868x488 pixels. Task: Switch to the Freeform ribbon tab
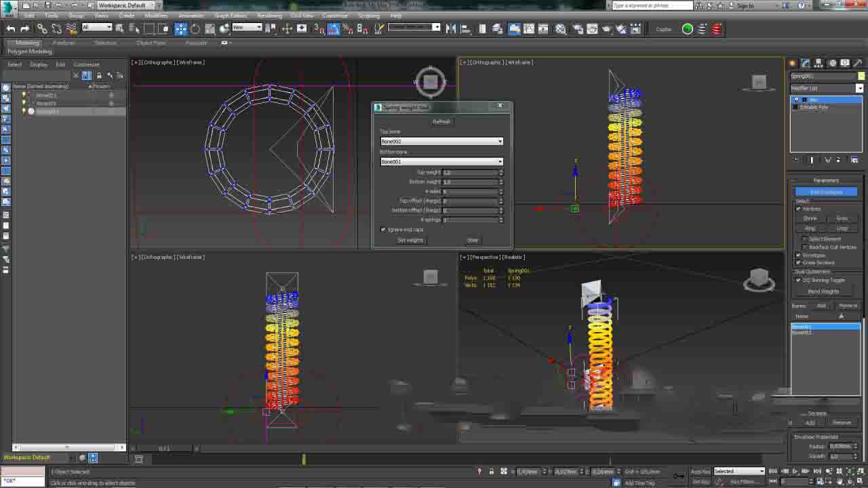64,43
